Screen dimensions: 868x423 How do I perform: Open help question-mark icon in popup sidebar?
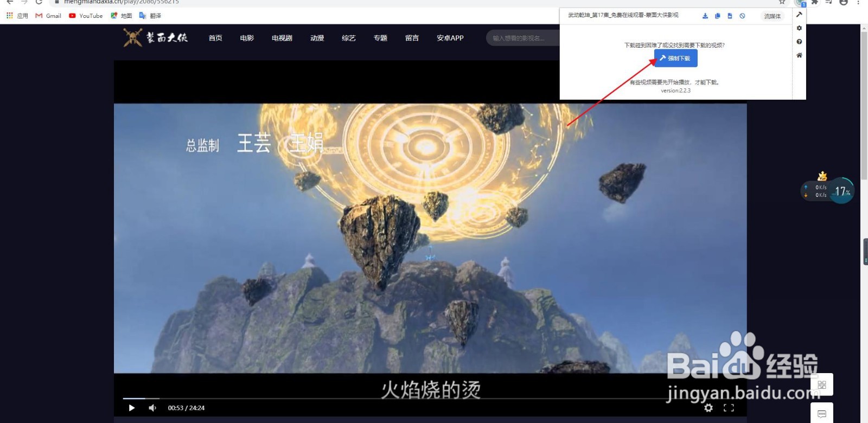point(799,42)
